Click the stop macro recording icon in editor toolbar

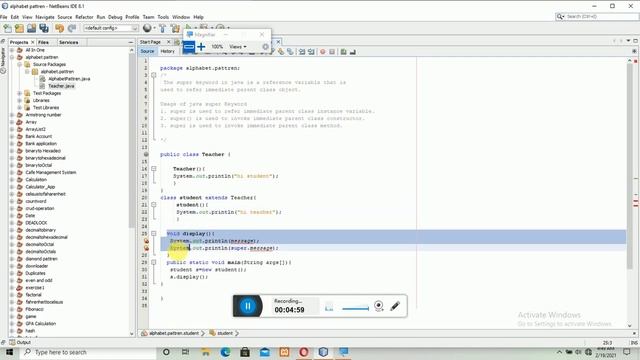pyautogui.click(x=332, y=52)
